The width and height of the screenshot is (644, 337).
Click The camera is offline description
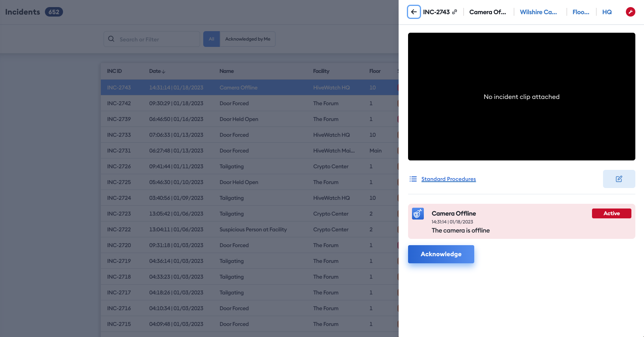pyautogui.click(x=460, y=231)
